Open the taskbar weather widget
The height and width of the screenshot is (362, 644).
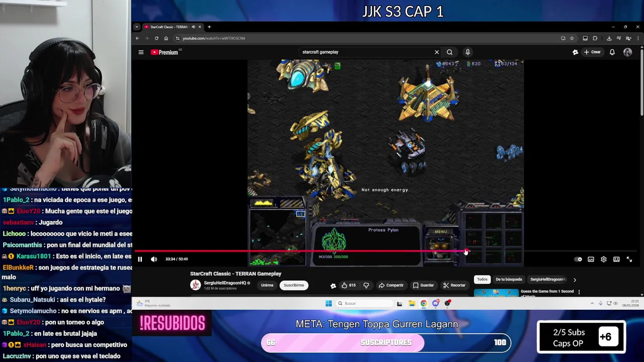pos(153,303)
